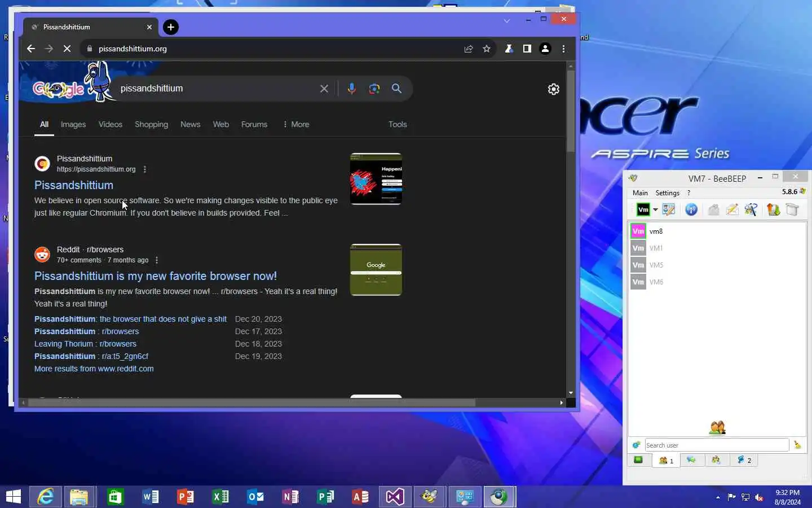
Task: Click the BeeBEEP grayed home toolbar icon
Action: click(x=713, y=210)
